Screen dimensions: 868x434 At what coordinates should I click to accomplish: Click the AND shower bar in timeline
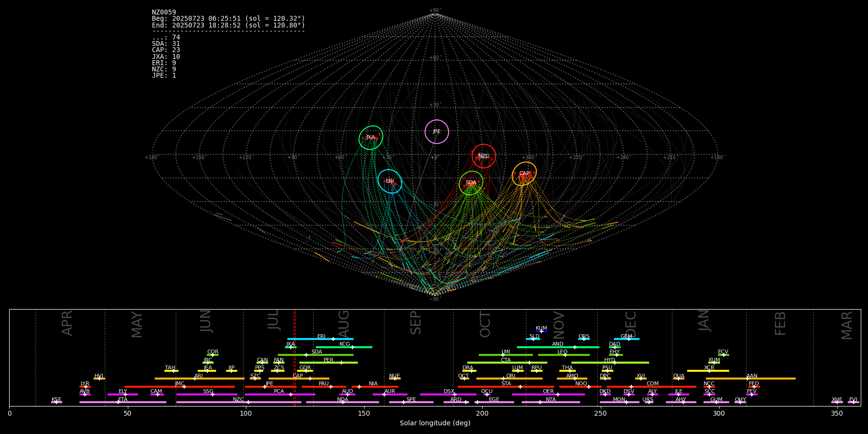(558, 347)
